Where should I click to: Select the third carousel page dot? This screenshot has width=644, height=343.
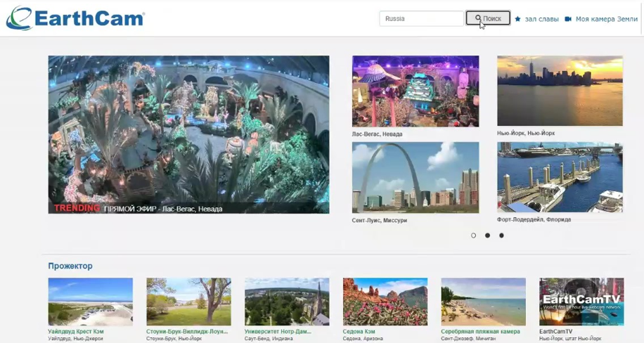click(501, 235)
